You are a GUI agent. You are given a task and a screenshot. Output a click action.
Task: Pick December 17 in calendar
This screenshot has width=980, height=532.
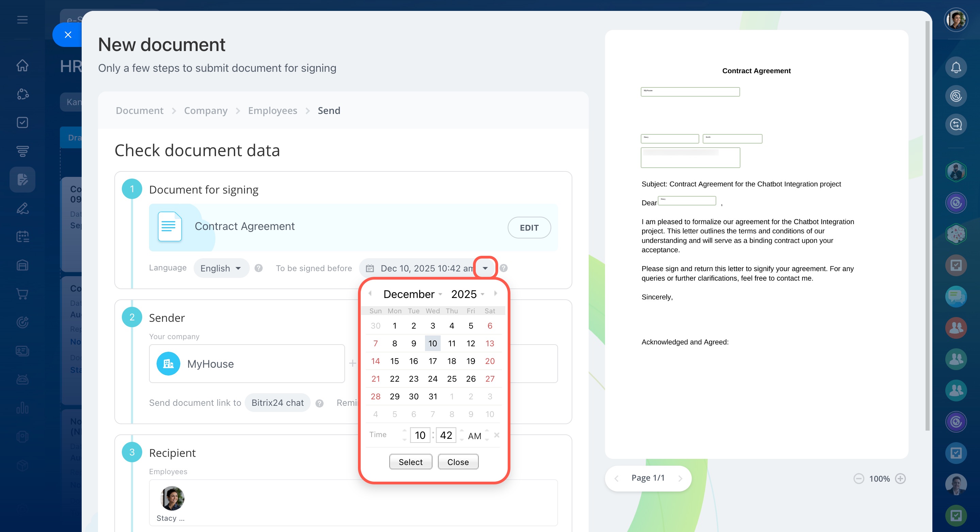coord(432,361)
